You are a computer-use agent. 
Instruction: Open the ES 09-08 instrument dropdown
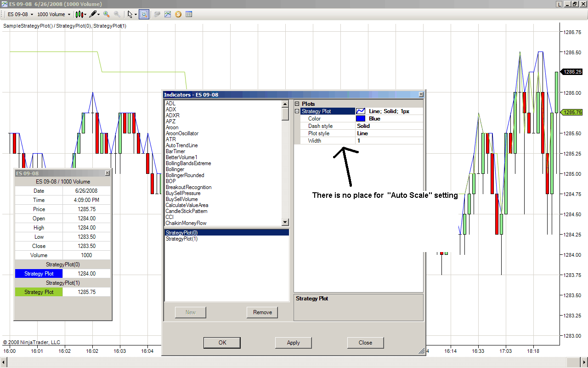(20, 14)
